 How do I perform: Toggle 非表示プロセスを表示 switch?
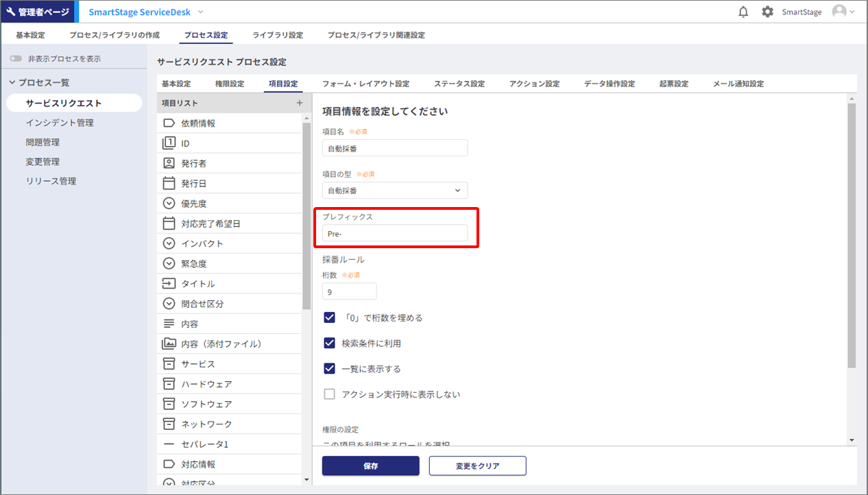click(16, 59)
